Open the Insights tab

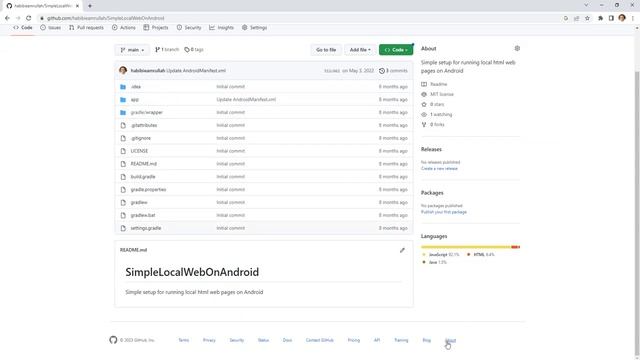tap(222, 28)
